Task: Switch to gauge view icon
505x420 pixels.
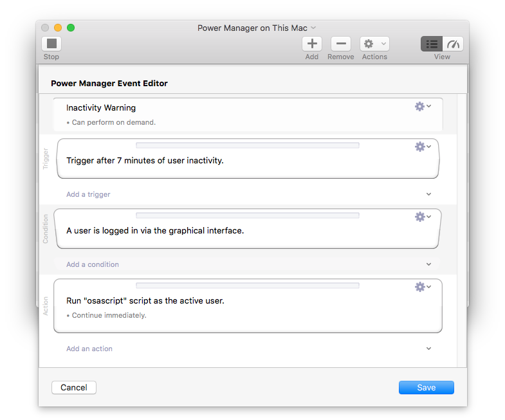Action: pos(453,44)
